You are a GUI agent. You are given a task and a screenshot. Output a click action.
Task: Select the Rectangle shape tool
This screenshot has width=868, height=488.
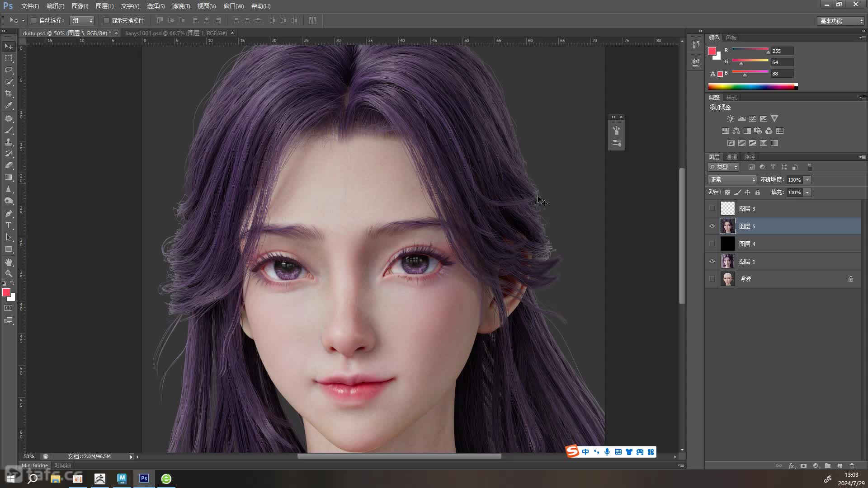[x=9, y=249]
